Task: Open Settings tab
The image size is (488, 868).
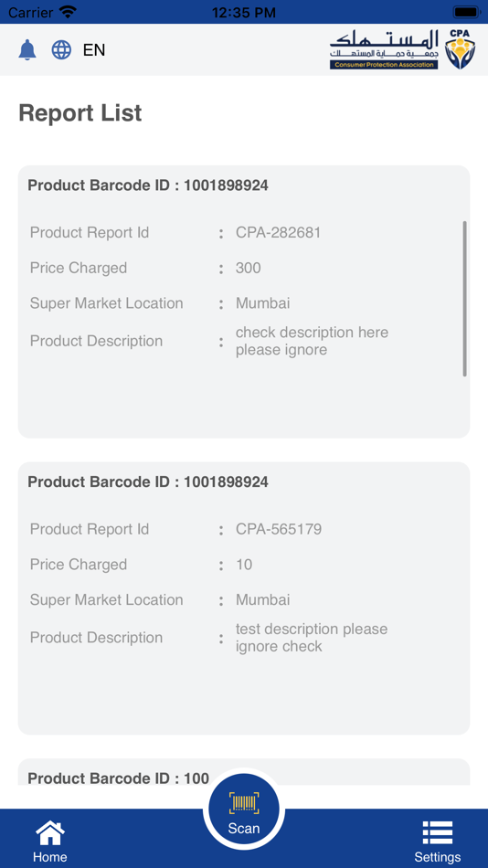Action: (x=438, y=841)
